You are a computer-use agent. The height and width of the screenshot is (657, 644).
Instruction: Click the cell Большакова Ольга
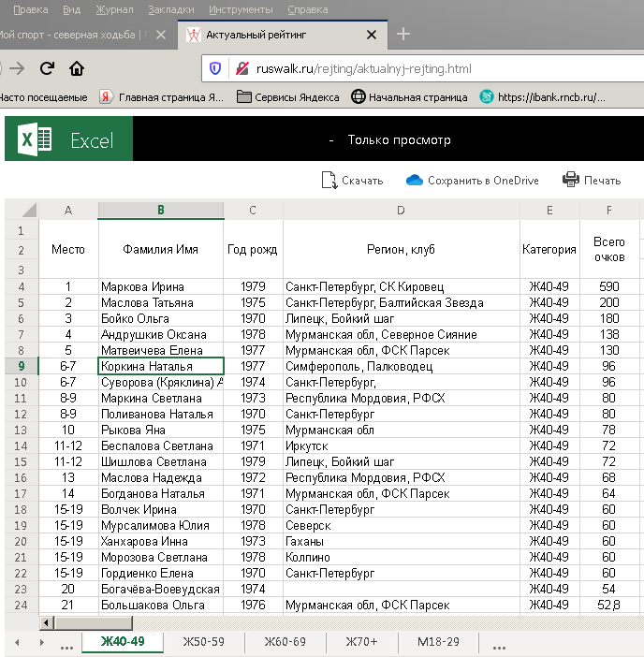point(161,606)
